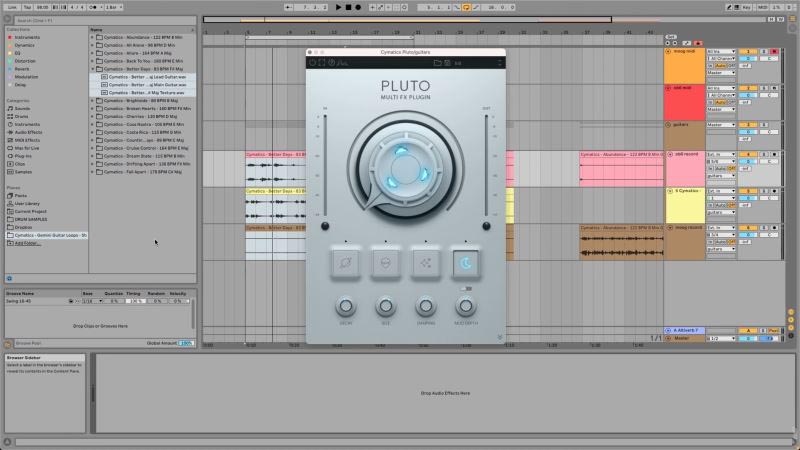Open the preset folder icon in Pluto toolbar

[437, 63]
